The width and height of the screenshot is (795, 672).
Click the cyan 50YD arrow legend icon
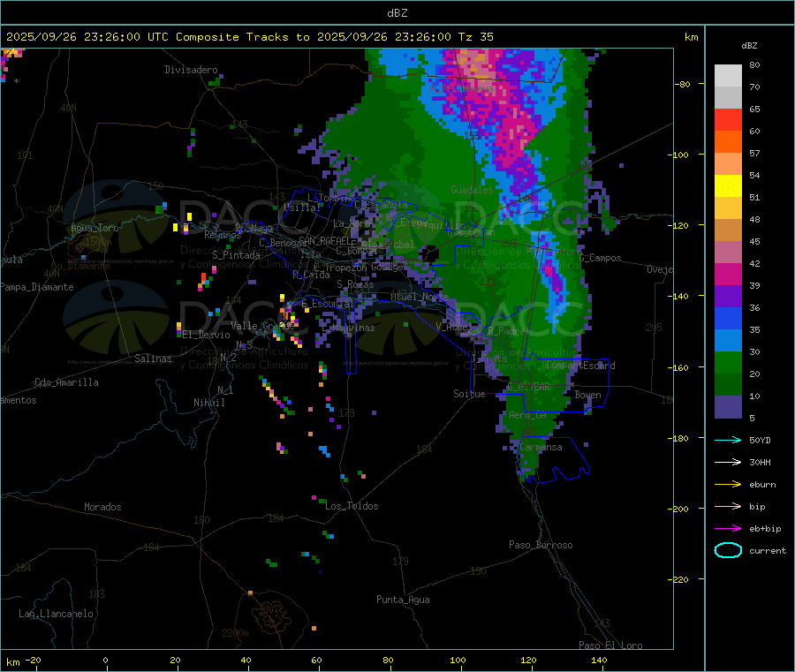pos(728,440)
